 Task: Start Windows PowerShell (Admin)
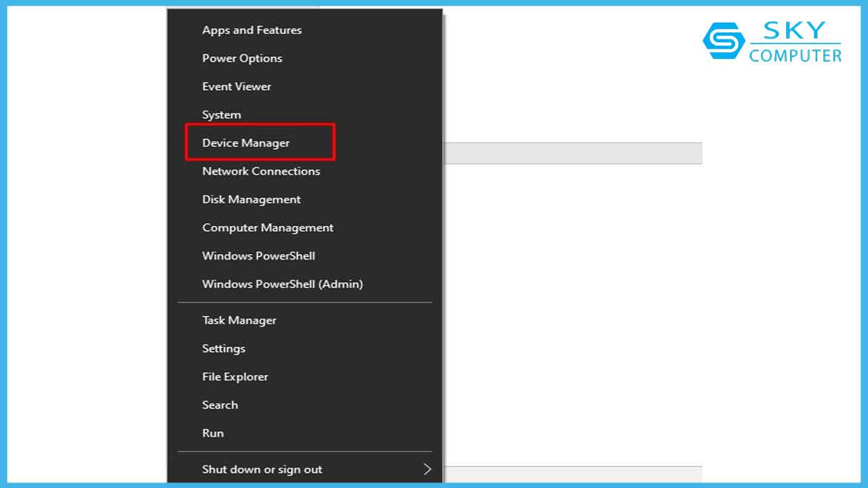point(283,284)
